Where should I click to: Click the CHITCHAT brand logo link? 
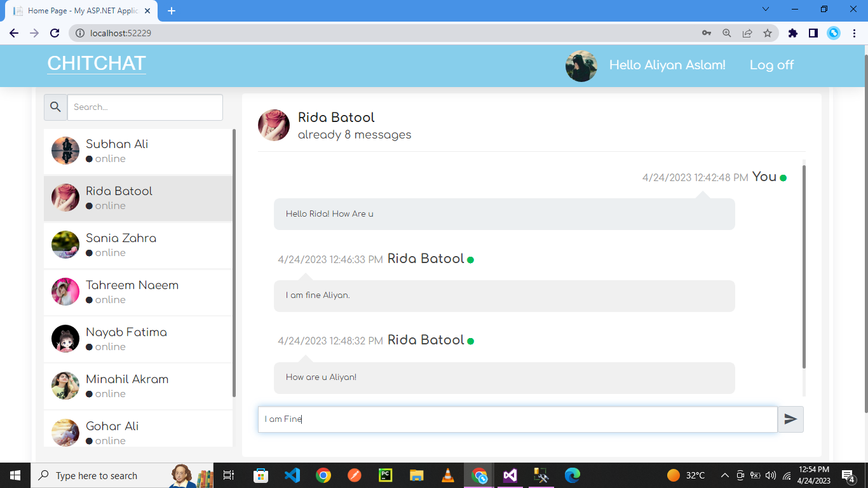pos(97,64)
